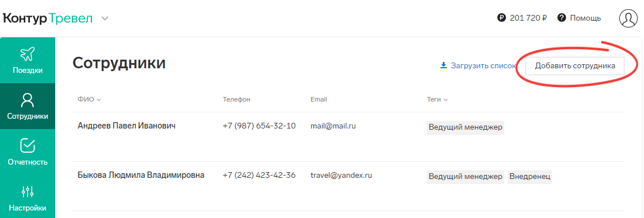Open employee Быкова Людмила Владимировна
The width and height of the screenshot is (644, 218).
(141, 176)
